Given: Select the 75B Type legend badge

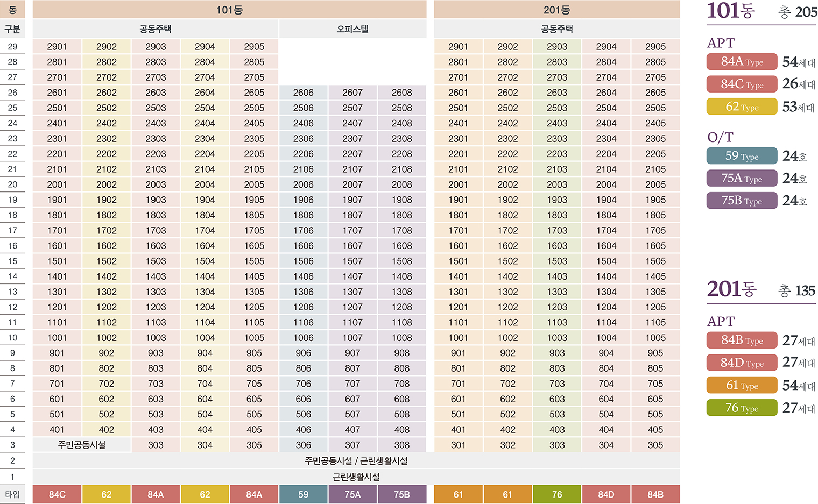Looking at the screenshot, I should 742,201.
